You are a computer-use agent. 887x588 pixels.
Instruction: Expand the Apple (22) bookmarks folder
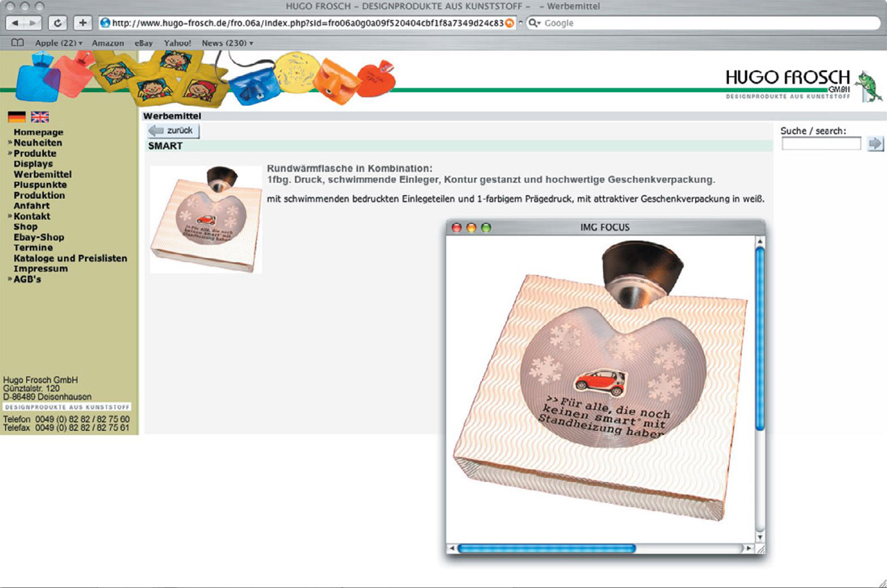click(x=58, y=43)
